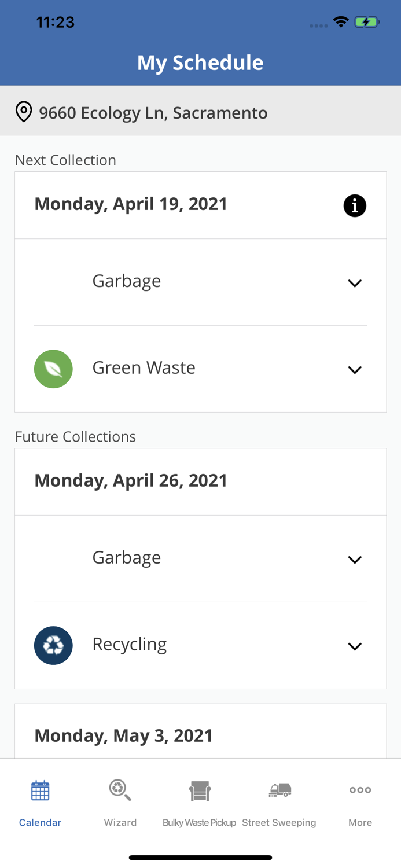
Task: Expand Recycling details for April 26
Action: [x=355, y=645]
